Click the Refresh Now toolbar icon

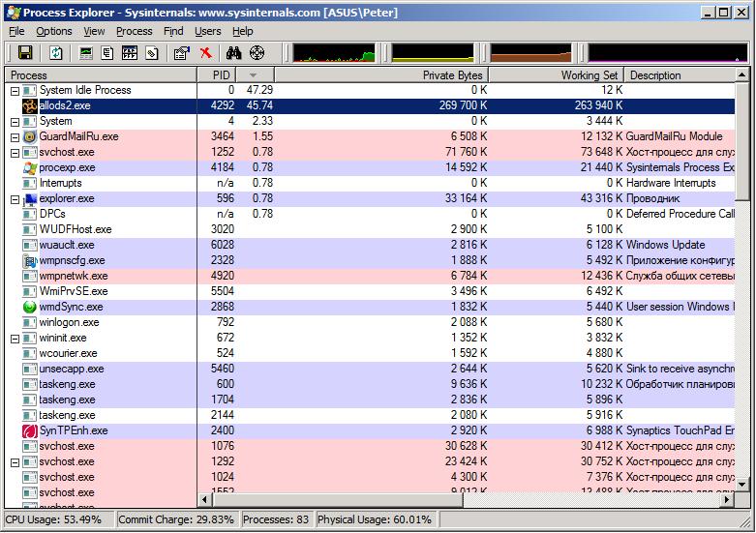coord(55,52)
